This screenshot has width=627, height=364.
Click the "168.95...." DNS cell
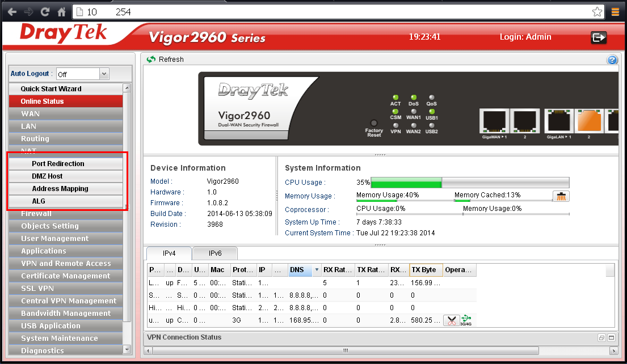(304, 320)
